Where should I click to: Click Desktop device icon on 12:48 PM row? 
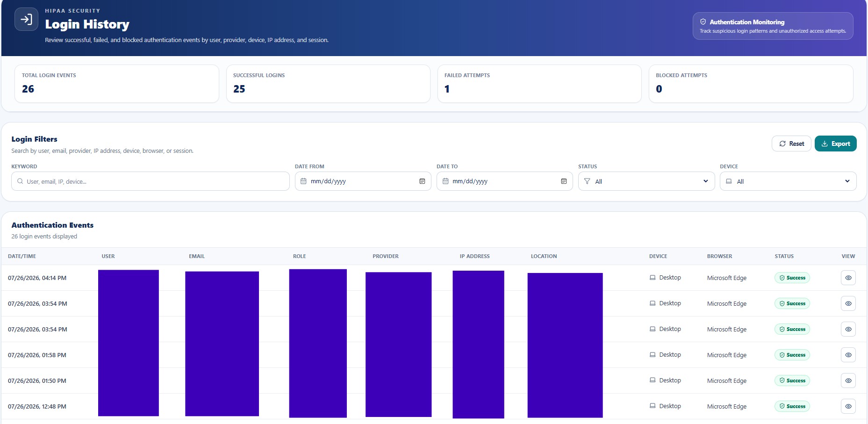(x=653, y=406)
